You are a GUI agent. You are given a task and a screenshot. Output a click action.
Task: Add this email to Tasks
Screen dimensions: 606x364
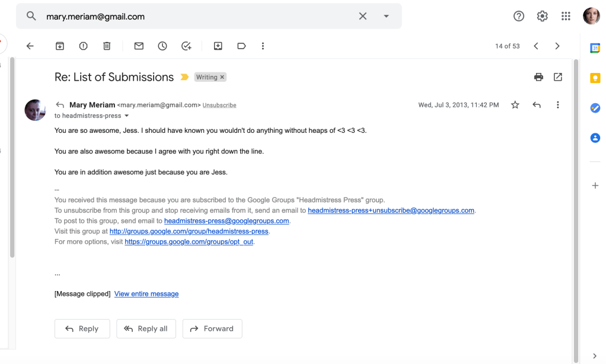(186, 46)
